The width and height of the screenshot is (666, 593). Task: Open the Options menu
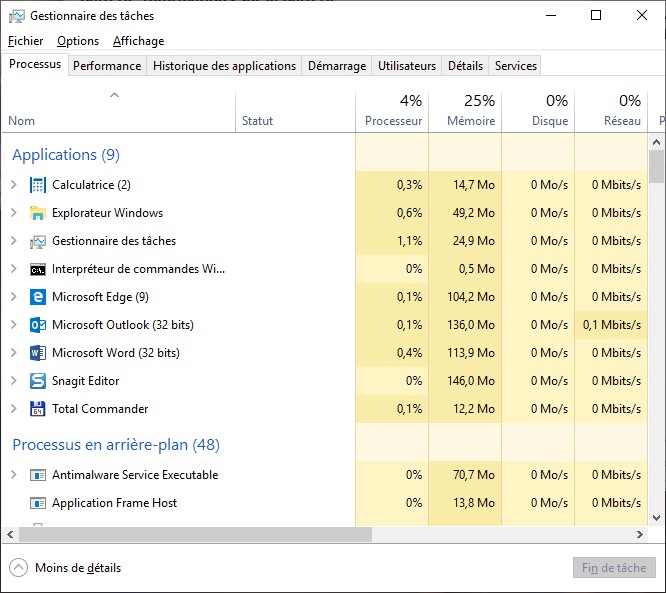78,41
